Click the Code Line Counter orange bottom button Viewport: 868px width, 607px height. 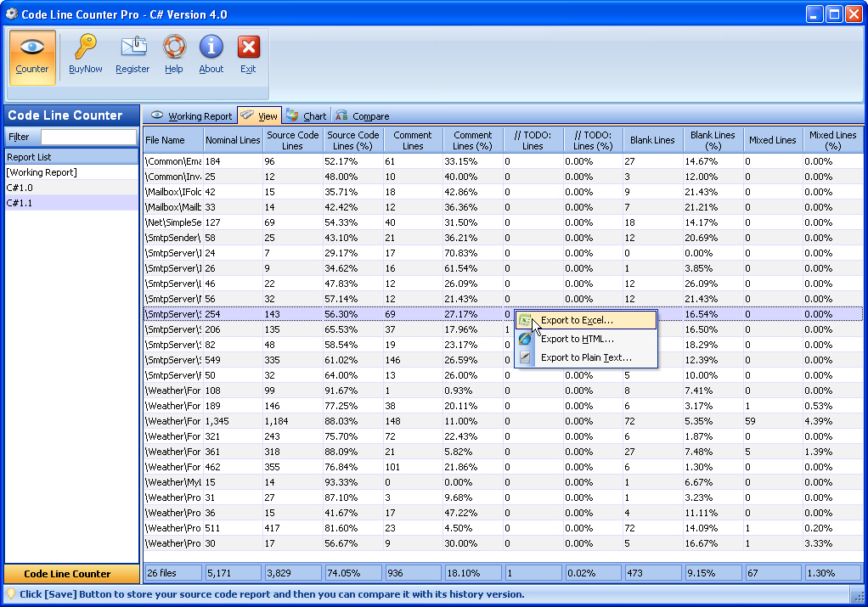pos(71,574)
